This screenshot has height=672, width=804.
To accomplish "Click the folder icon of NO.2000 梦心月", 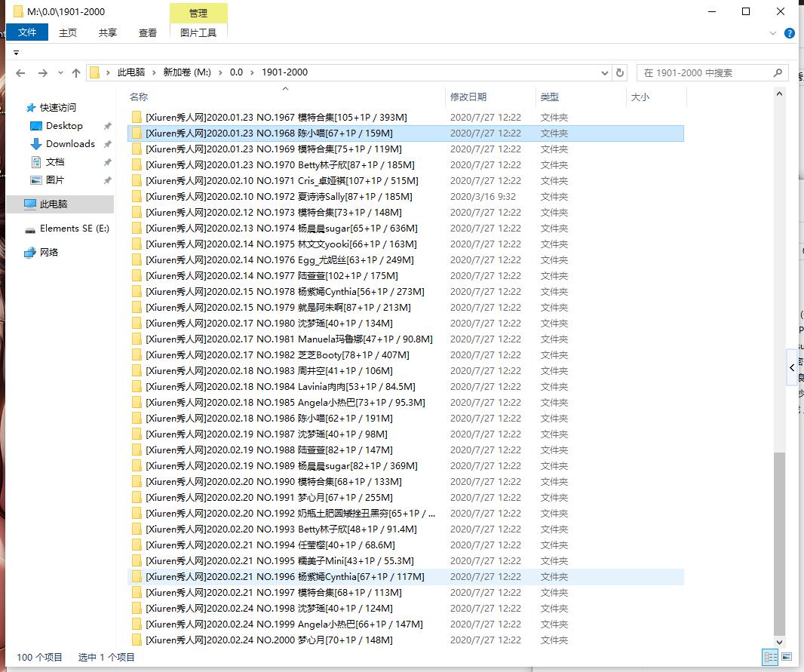I will [x=137, y=640].
